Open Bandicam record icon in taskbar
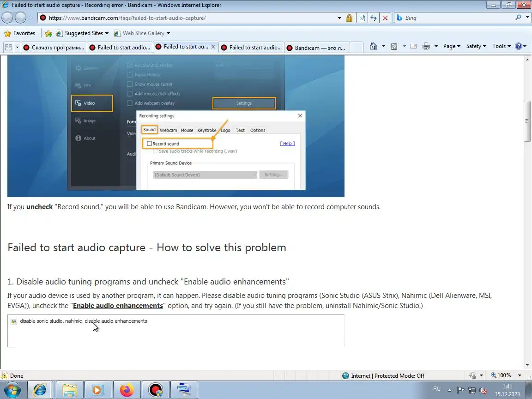This screenshot has height=399, width=532. (156, 390)
